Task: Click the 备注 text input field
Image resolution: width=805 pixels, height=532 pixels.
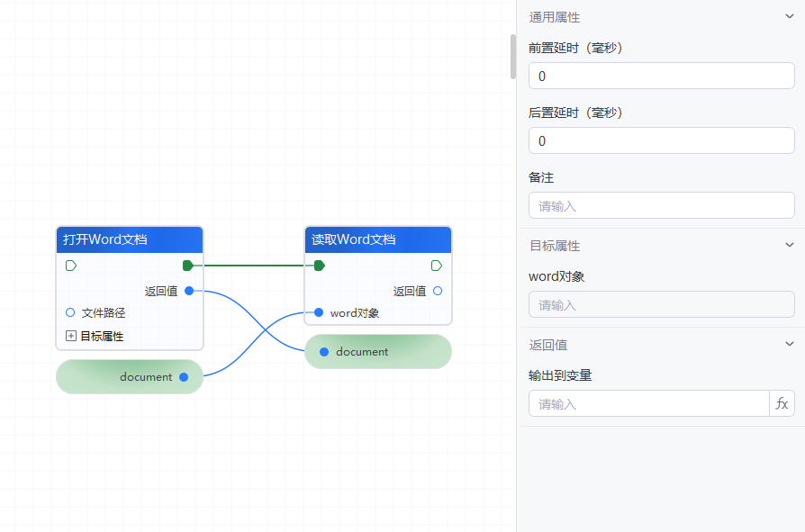Action: click(661, 206)
